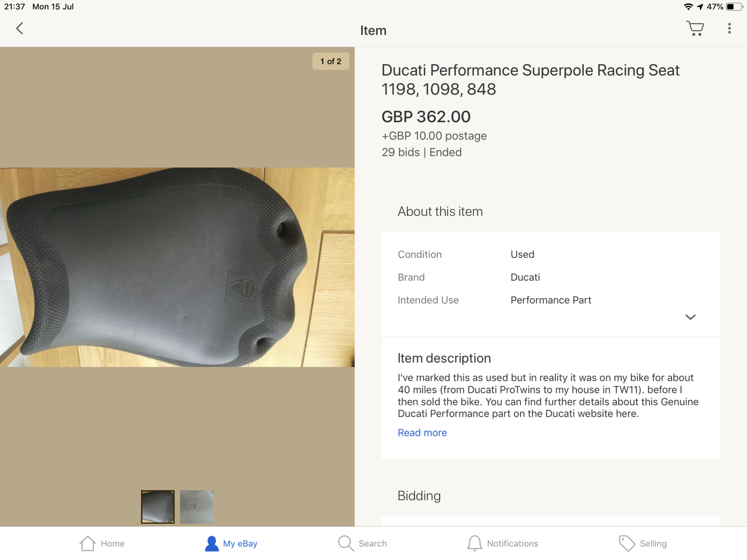Go to the Home tab label
The image size is (747, 560).
click(x=113, y=544)
